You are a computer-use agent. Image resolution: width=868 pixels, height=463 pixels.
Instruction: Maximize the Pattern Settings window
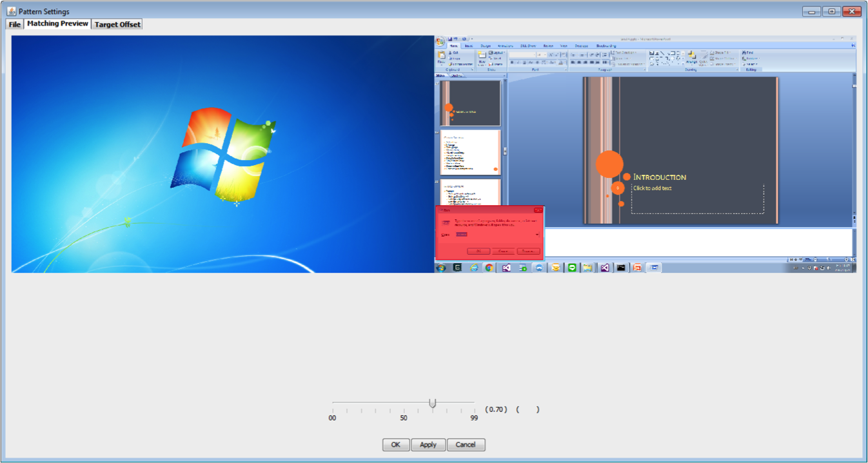(831, 11)
